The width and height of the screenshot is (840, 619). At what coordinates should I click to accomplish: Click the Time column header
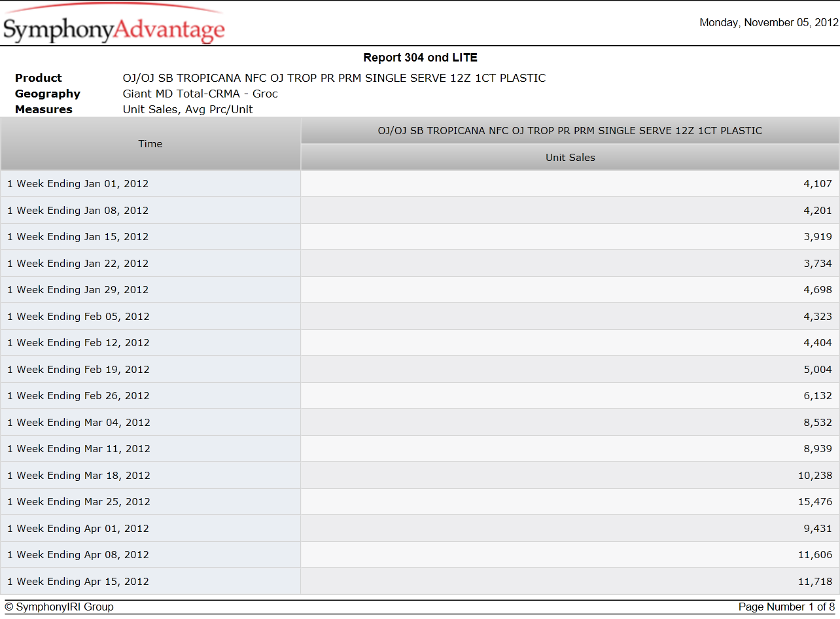(150, 144)
